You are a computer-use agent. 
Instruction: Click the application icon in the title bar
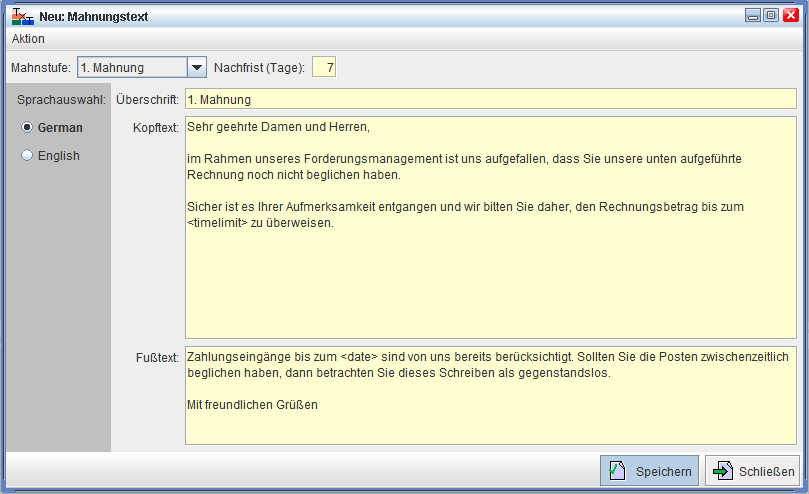click(21, 15)
